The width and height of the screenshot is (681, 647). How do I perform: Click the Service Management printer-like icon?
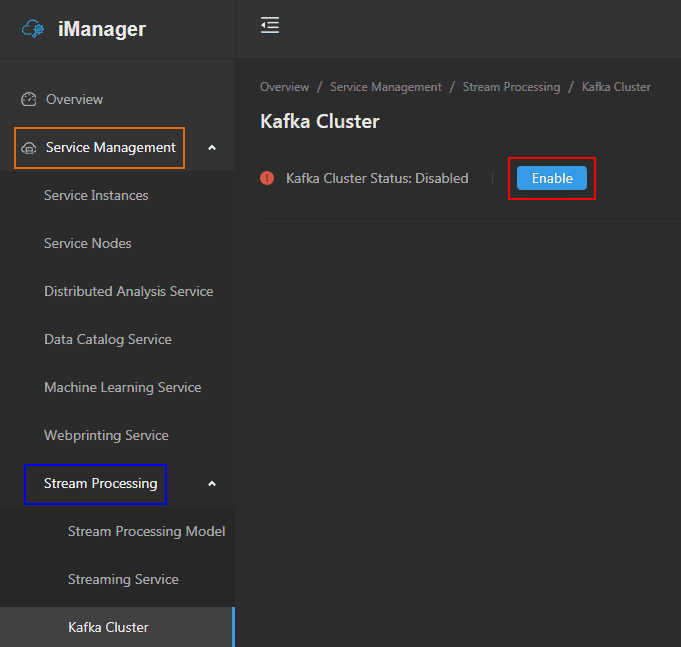tap(28, 148)
